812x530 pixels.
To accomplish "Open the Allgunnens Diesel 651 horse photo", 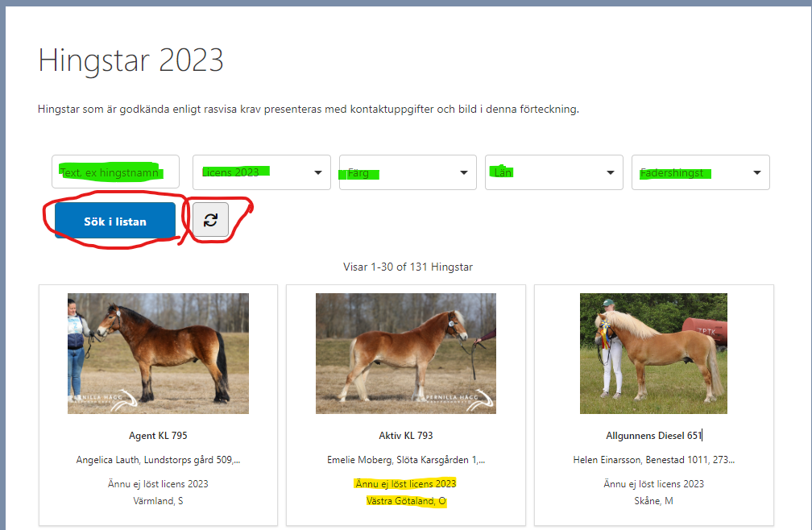I will [x=653, y=354].
